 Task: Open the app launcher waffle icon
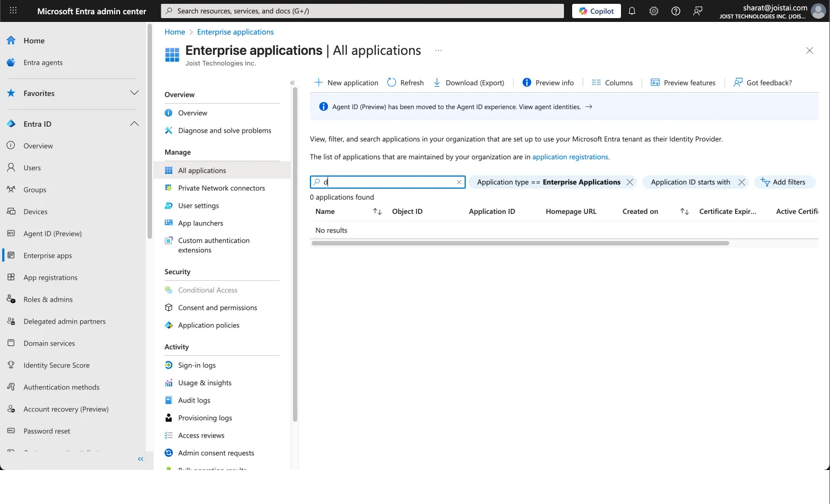[13, 10]
